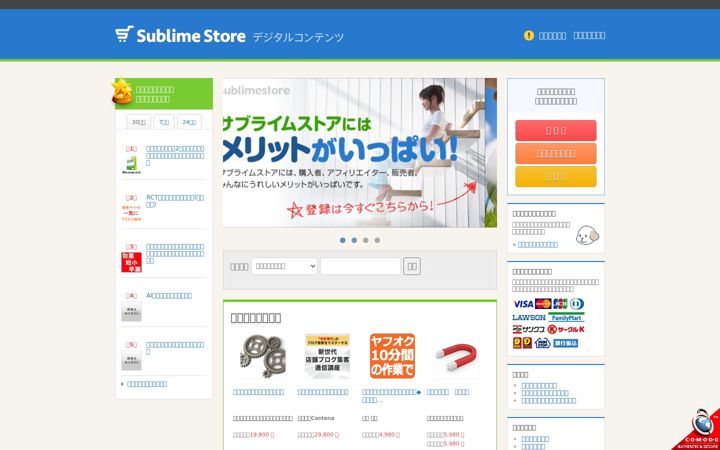This screenshot has height=450, width=720.
Task: Click the yellow exclamation warning icon
Action: coord(529,35)
